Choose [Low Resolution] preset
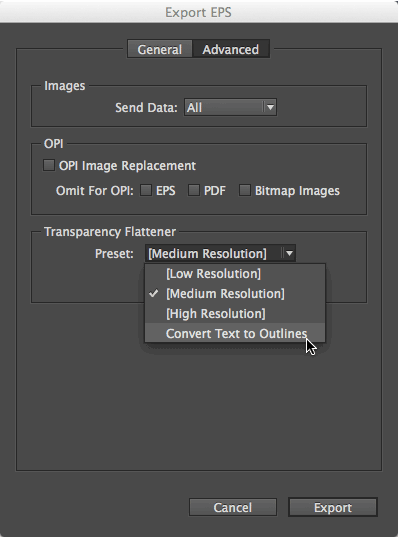 235,274
